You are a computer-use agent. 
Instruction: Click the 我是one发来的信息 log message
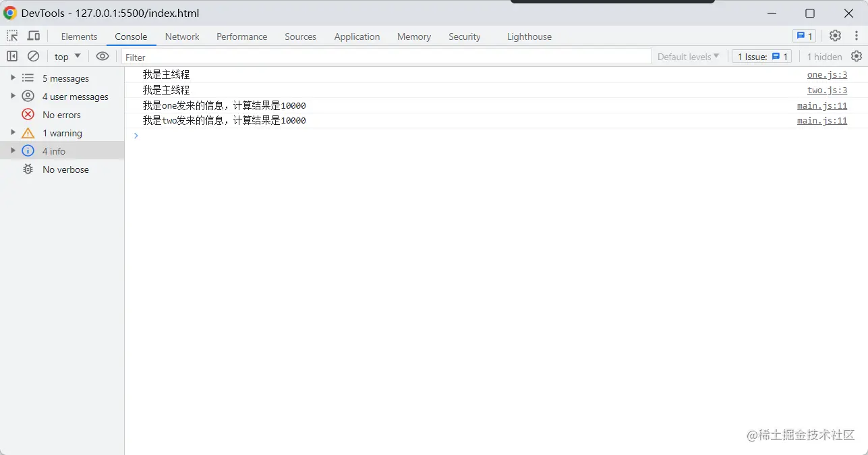click(x=224, y=105)
